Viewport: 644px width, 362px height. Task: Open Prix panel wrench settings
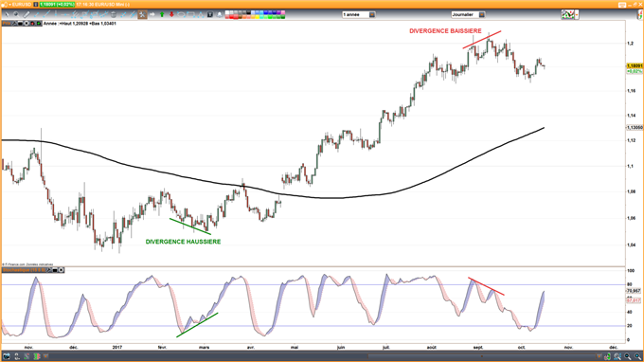15,24
